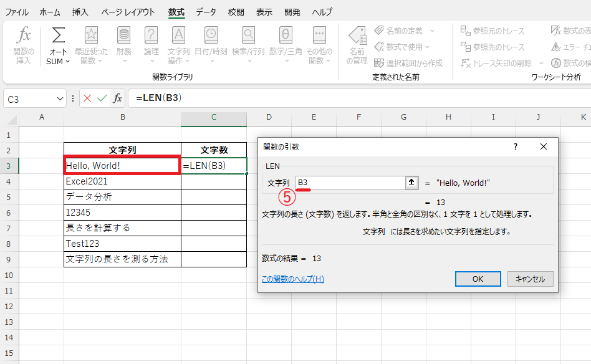Select the cell containing 文字列の長さを測る方法

(122, 259)
